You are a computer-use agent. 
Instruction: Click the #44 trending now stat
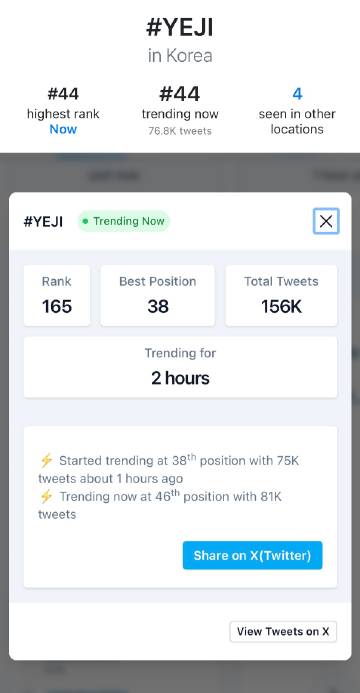click(180, 94)
